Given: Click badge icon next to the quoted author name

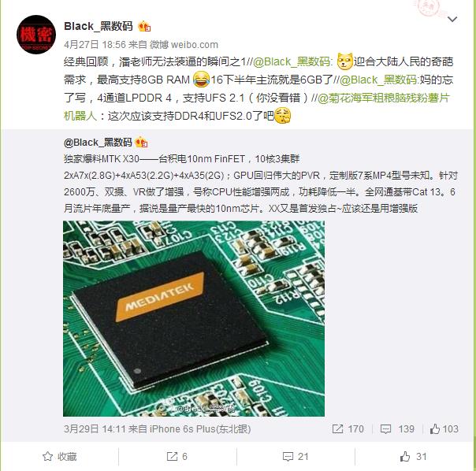Looking at the screenshot, I should click(x=141, y=143).
